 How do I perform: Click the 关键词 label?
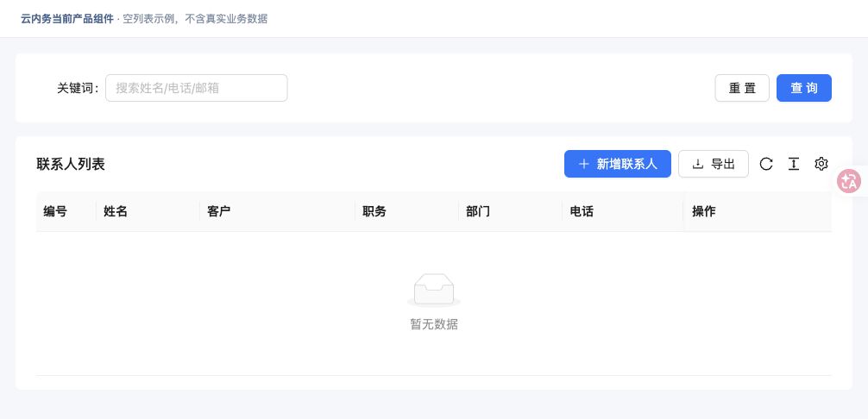click(78, 88)
